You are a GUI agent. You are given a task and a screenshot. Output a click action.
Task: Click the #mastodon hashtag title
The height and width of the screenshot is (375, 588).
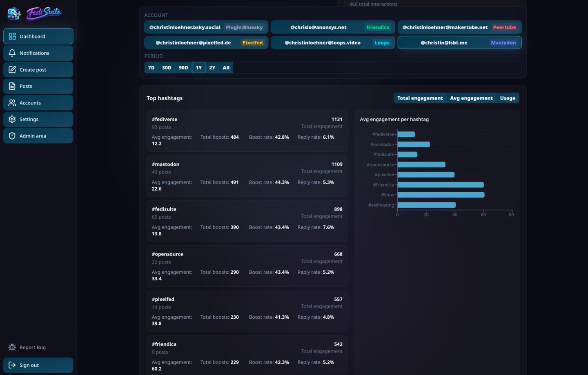pos(165,164)
